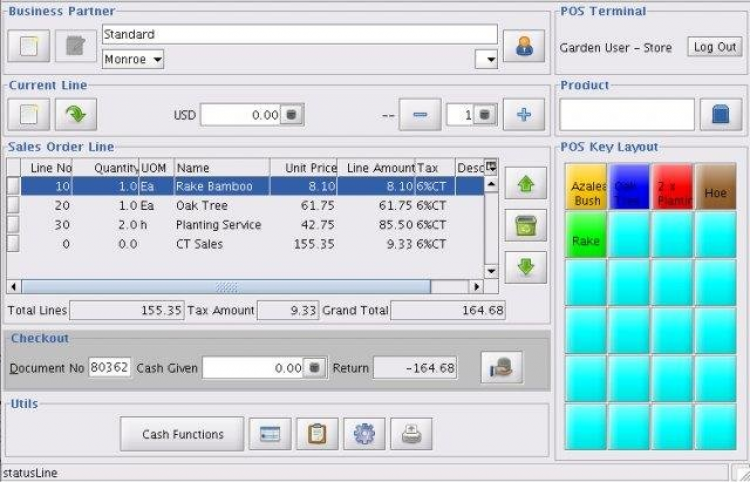The image size is (750, 482).
Task: Select the row checkbox for CT Sales
Action: tap(13, 244)
